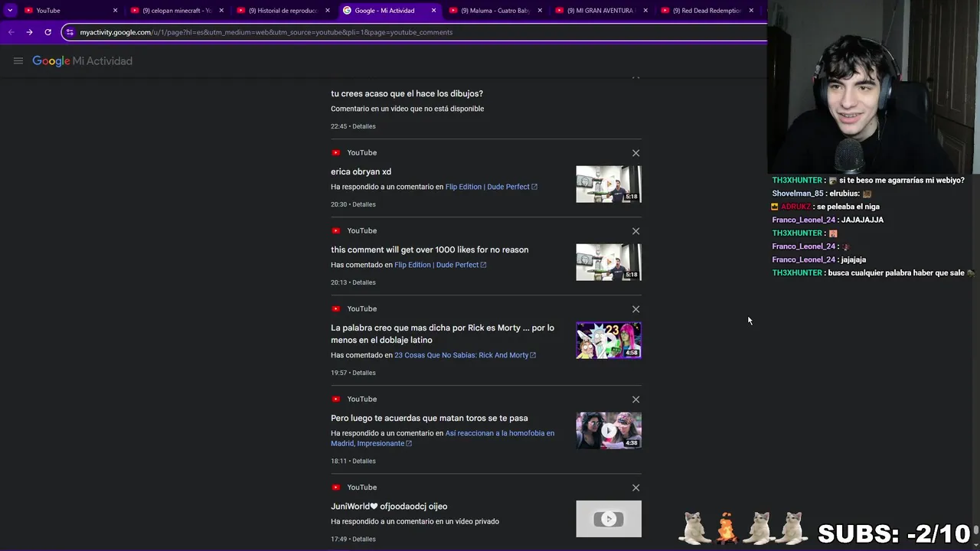
Task: Close the Google - Mi Actividad tab
Action: coord(434,11)
